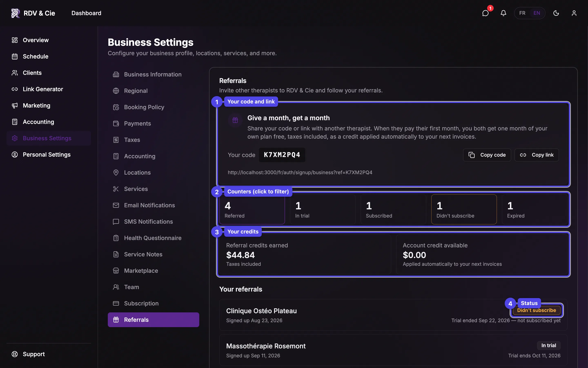Open Accounting in settings submenu
This screenshot has height=368, width=588.
pos(153,156)
